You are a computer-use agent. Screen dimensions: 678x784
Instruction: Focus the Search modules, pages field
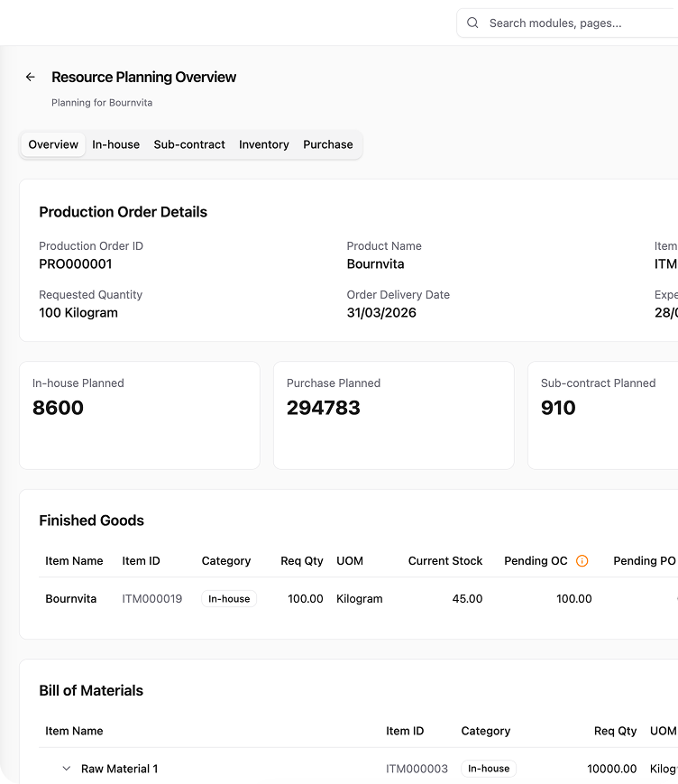pyautogui.click(x=567, y=23)
